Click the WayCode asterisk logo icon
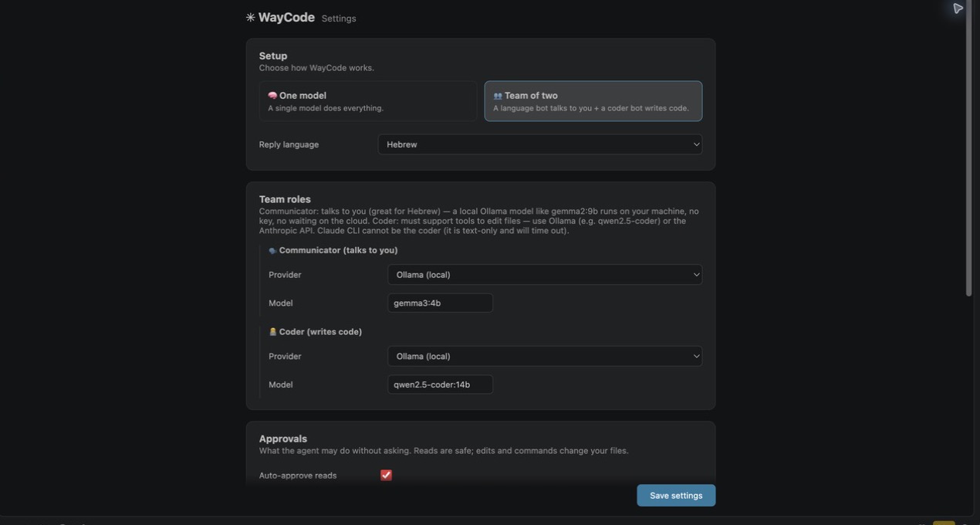Screen dimensions: 980x525 click(x=251, y=17)
